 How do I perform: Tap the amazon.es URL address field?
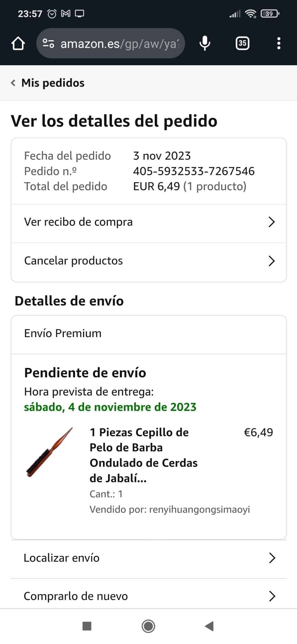tap(119, 43)
